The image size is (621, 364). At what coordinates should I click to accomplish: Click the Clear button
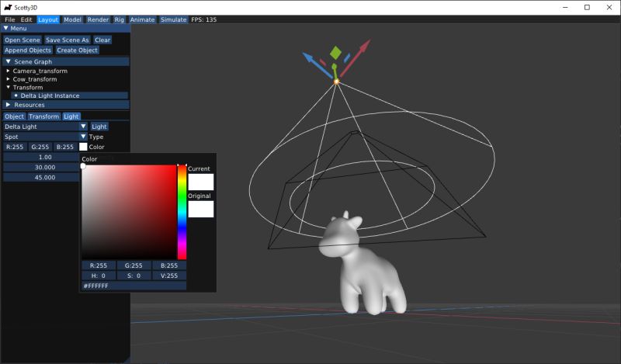(x=102, y=40)
